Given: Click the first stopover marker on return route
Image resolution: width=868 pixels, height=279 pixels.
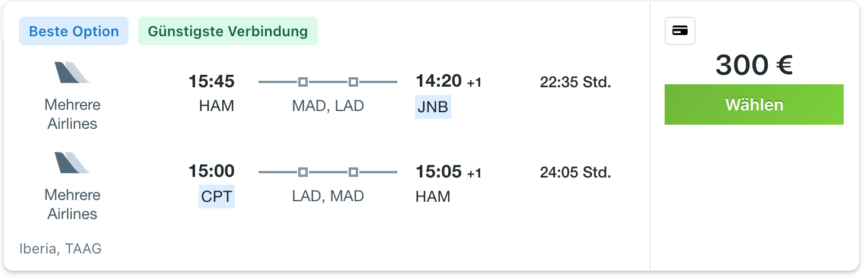Looking at the screenshot, I should pos(302,172).
